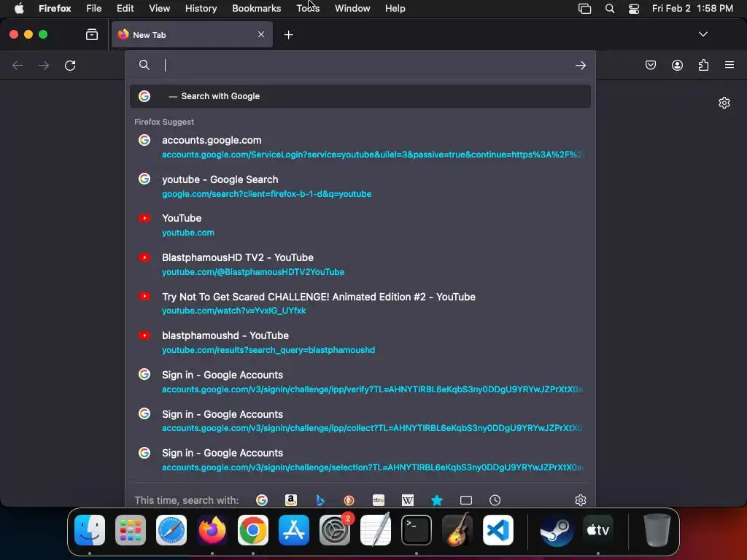The height and width of the screenshot is (560, 747).
Task: Open Firefox account menu
Action: 677,65
